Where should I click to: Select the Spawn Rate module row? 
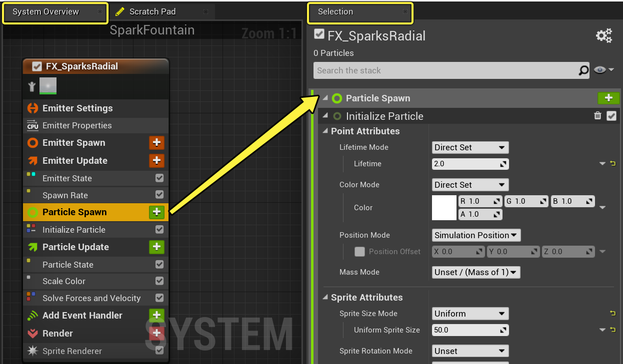[96, 195]
